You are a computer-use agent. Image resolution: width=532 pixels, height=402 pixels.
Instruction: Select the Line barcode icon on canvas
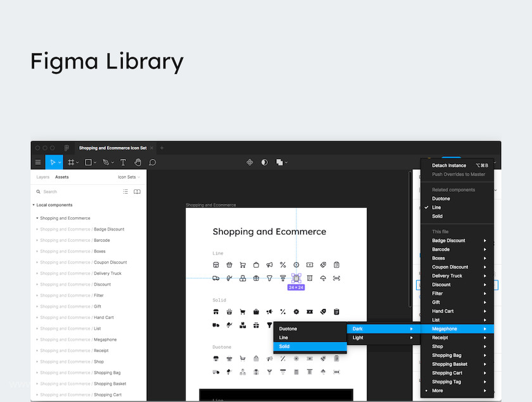click(x=336, y=278)
